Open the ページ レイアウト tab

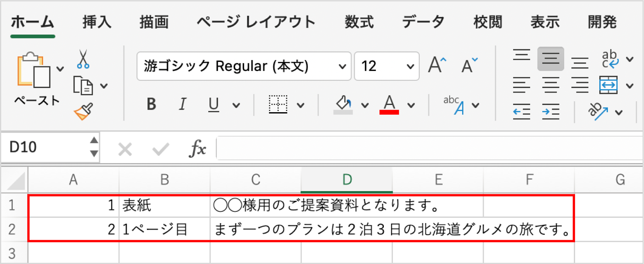point(256,22)
